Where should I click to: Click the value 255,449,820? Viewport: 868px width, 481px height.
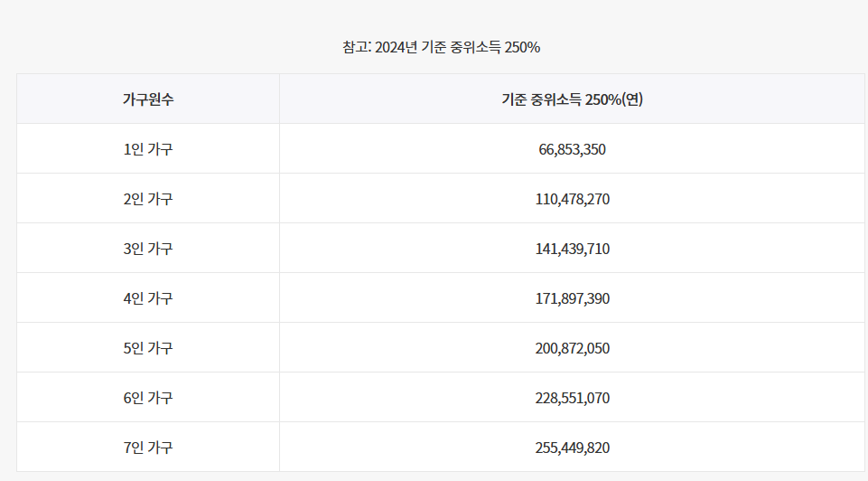[x=572, y=448]
